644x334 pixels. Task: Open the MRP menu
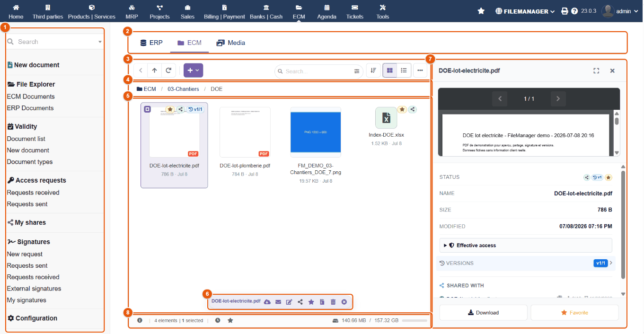tap(132, 11)
